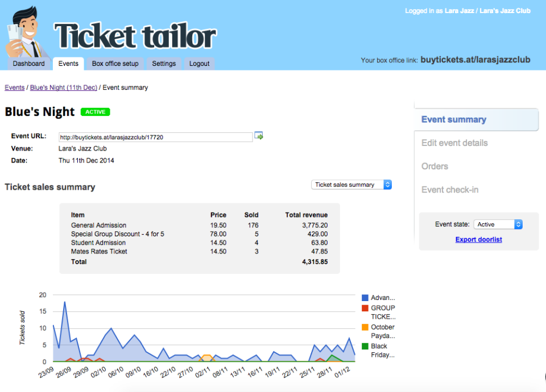Open event URL via the go icon
The image size is (546, 392).
click(x=259, y=136)
